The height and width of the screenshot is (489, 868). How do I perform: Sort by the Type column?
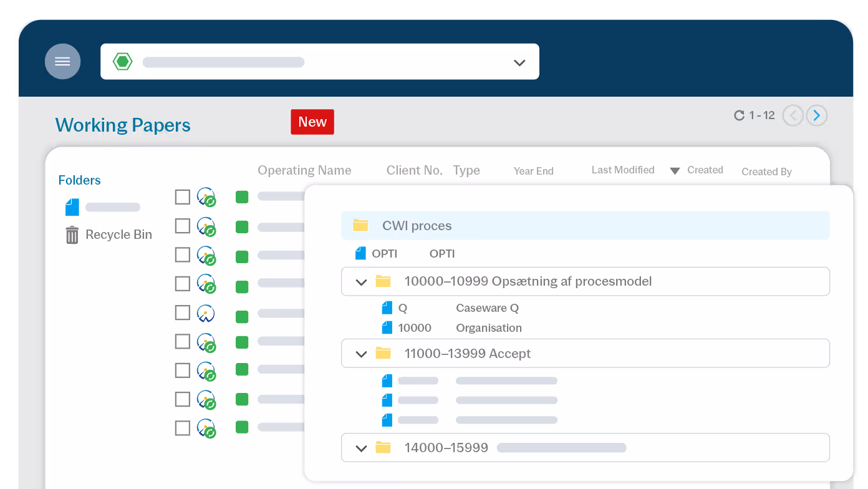(x=466, y=170)
